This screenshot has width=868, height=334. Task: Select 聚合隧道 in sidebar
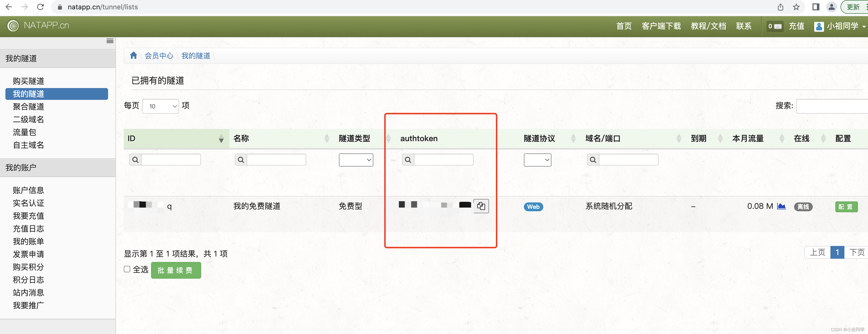29,106
